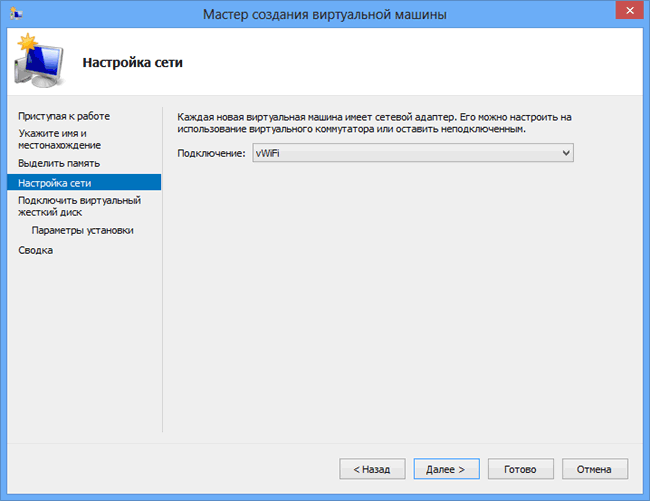Open Подключить виртуальный жесткий диск step

[79, 206]
